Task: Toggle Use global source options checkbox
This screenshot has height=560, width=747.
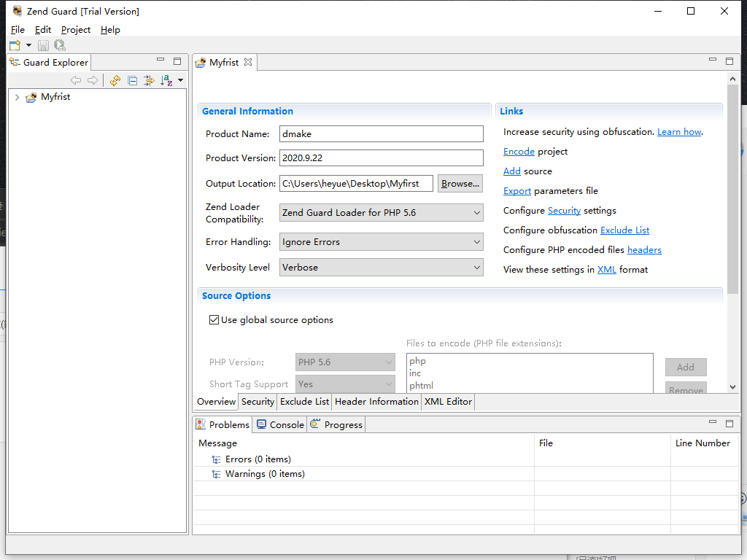Action: [x=214, y=319]
